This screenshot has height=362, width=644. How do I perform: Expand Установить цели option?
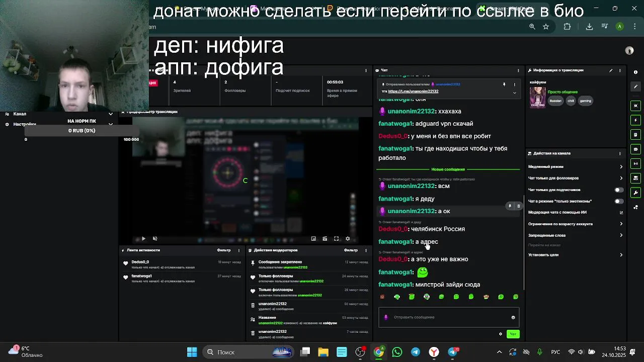coord(576,255)
